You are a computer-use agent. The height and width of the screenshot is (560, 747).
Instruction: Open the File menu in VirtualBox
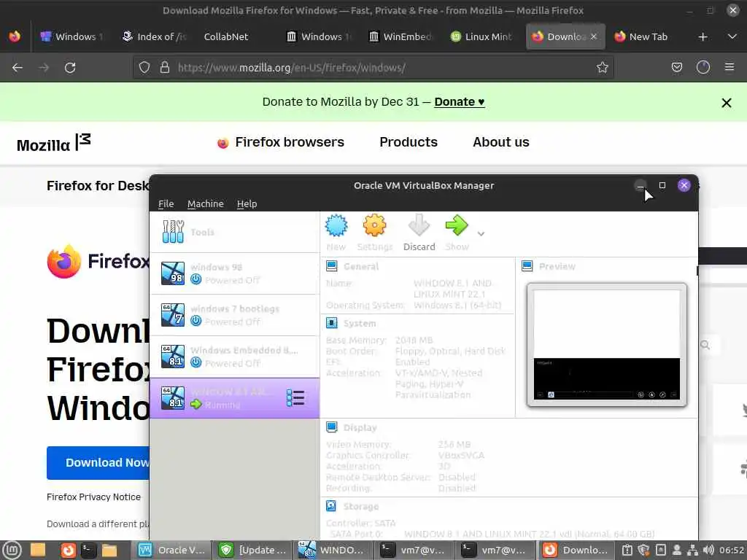(166, 204)
